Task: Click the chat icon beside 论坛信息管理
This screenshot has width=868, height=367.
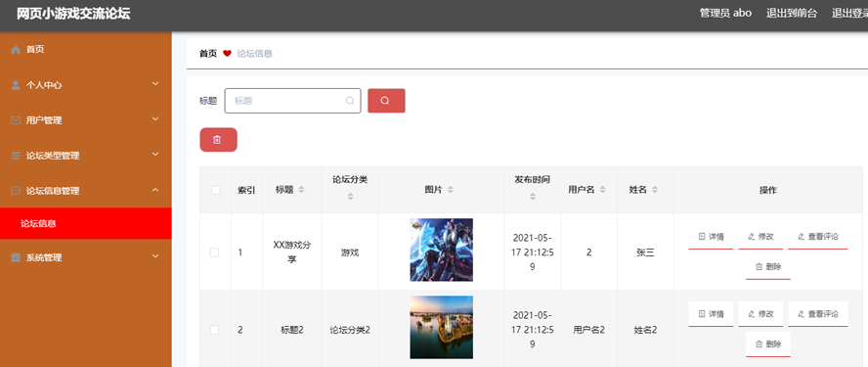Action: tap(16, 191)
